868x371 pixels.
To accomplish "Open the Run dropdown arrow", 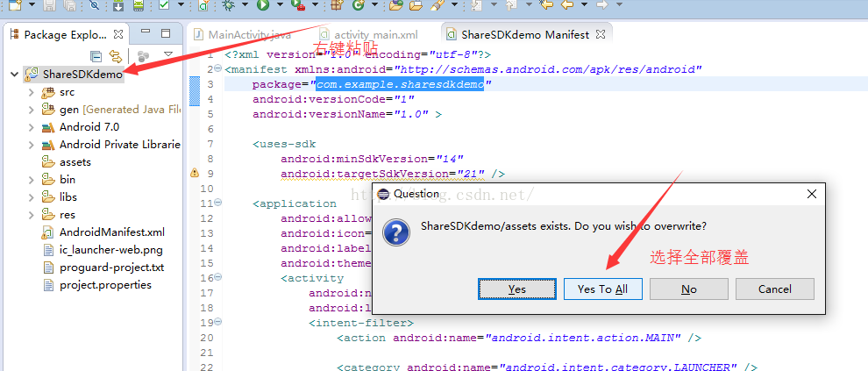I will click(x=280, y=4).
